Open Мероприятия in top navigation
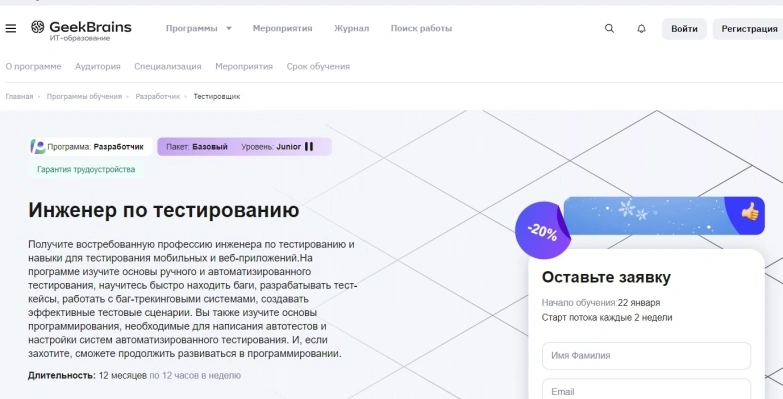Image resolution: width=783 pixels, height=399 pixels. 282,28
